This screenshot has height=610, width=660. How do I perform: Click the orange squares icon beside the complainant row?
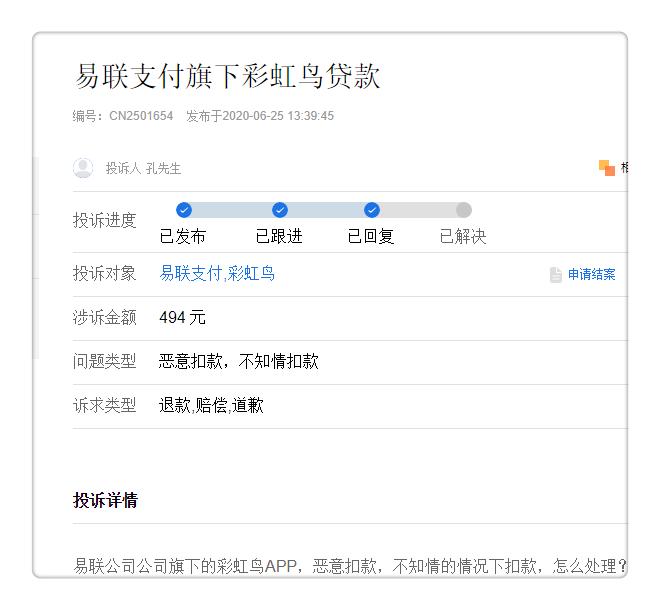(x=607, y=168)
